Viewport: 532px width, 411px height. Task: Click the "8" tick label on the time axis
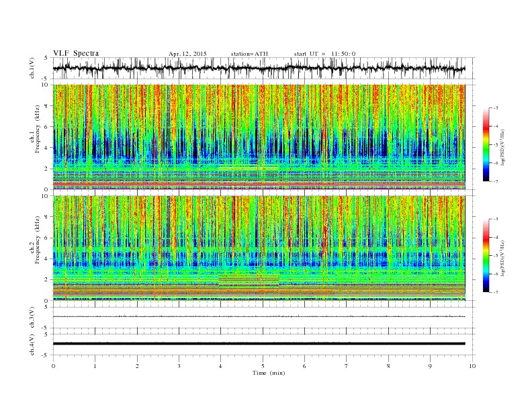(388, 366)
